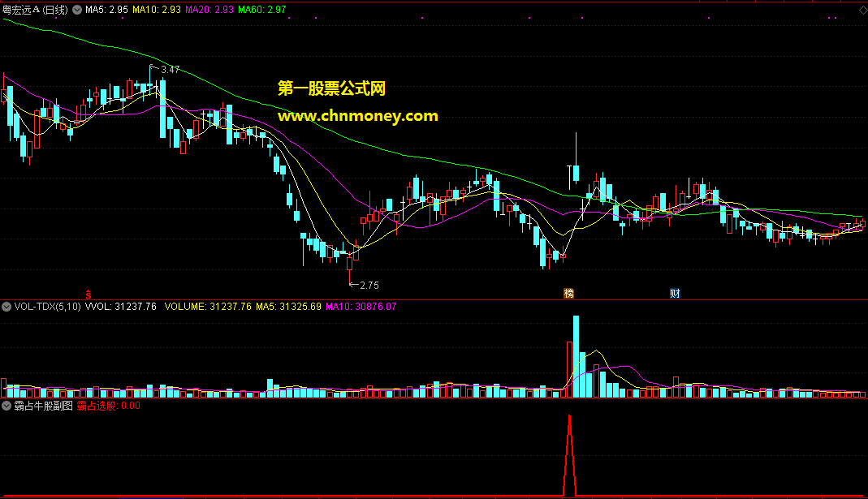The width and height of the screenshot is (868, 499).
Task: Click the MA20: 2.93 magenta label
Action: [x=209, y=10]
